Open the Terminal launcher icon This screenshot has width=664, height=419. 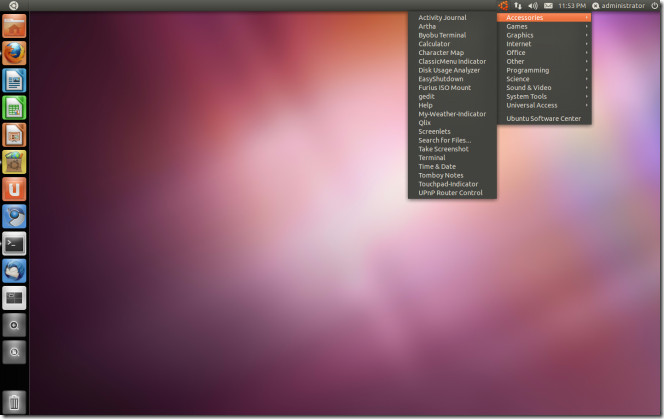click(14, 244)
